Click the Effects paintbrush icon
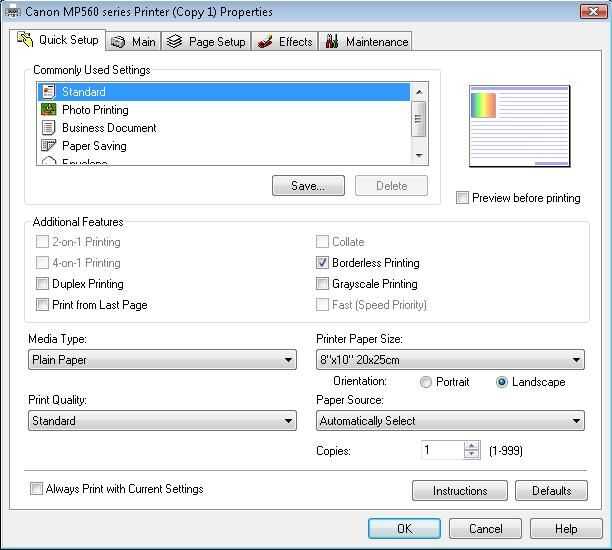Viewport: 612px width, 550px height. click(265, 42)
